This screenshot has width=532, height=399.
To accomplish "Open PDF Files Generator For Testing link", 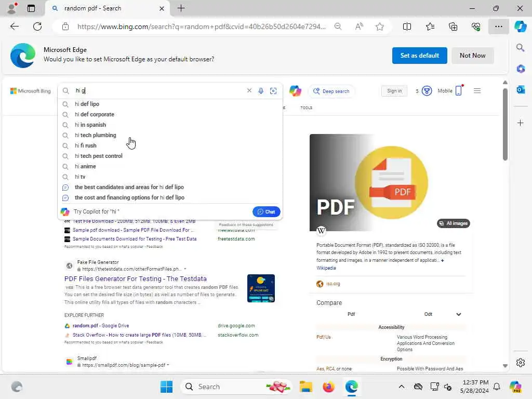I will click(136, 278).
